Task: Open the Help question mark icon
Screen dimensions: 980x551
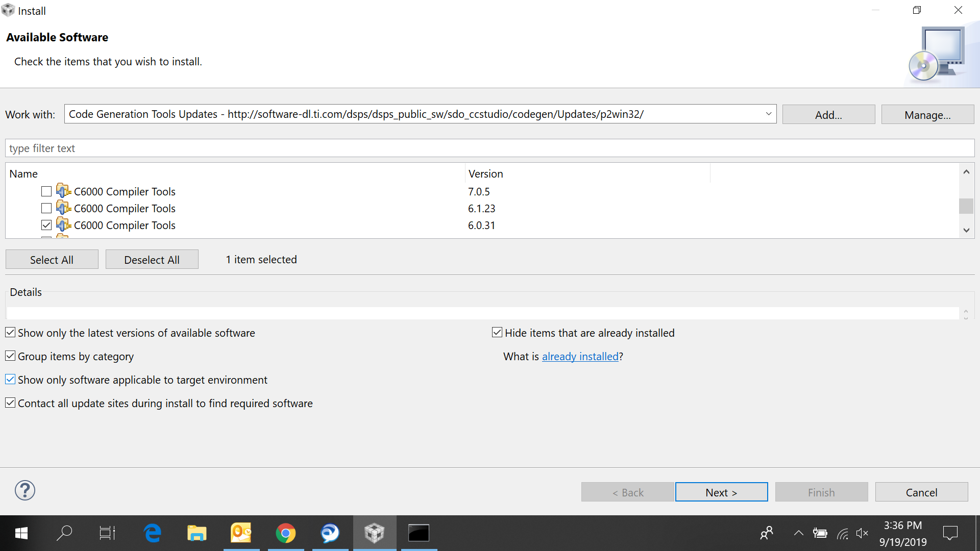Action: (24, 490)
